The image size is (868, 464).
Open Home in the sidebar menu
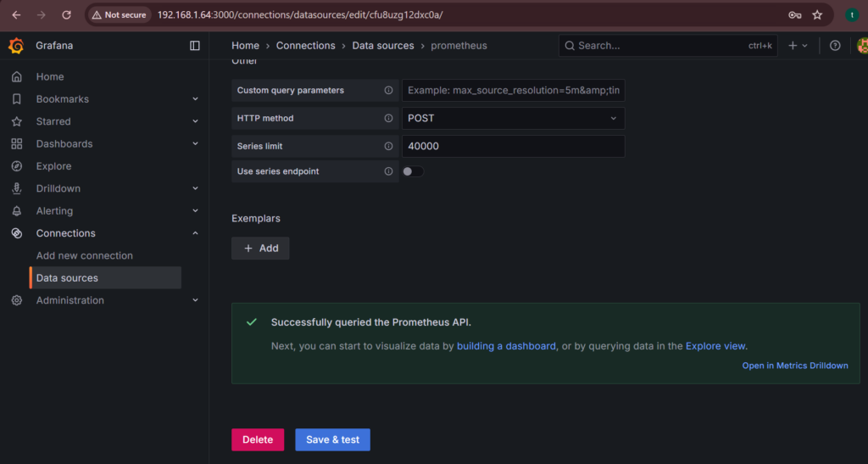tap(50, 76)
